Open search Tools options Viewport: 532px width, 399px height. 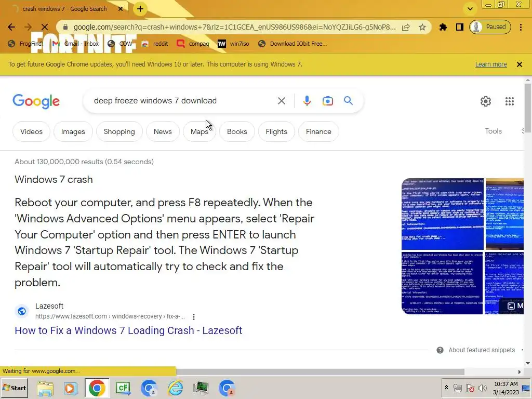coord(493,131)
